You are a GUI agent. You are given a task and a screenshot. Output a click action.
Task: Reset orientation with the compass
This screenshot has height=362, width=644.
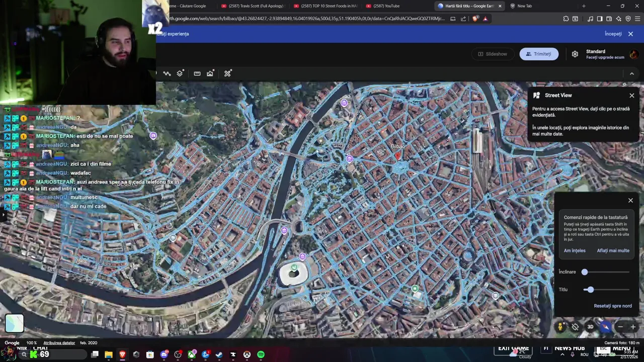606,327
